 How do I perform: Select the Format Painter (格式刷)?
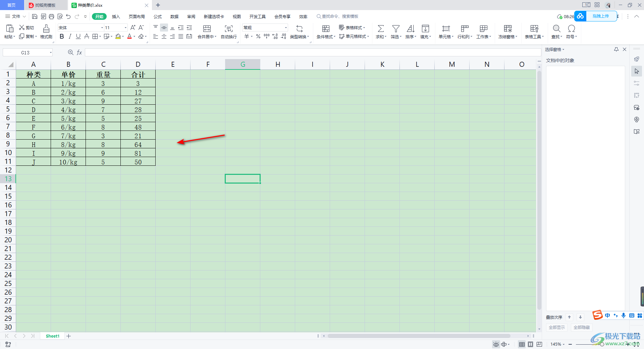46,32
